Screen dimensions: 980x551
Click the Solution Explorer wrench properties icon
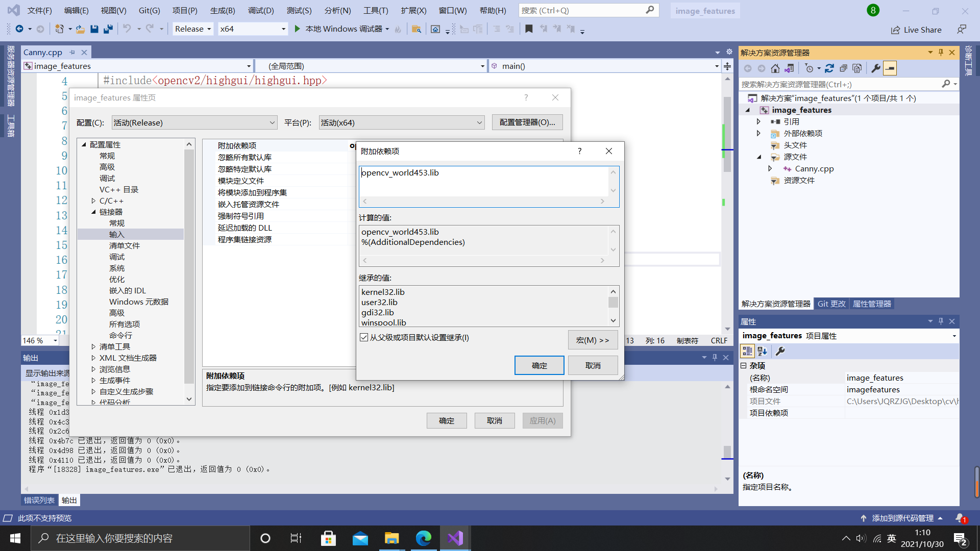876,68
